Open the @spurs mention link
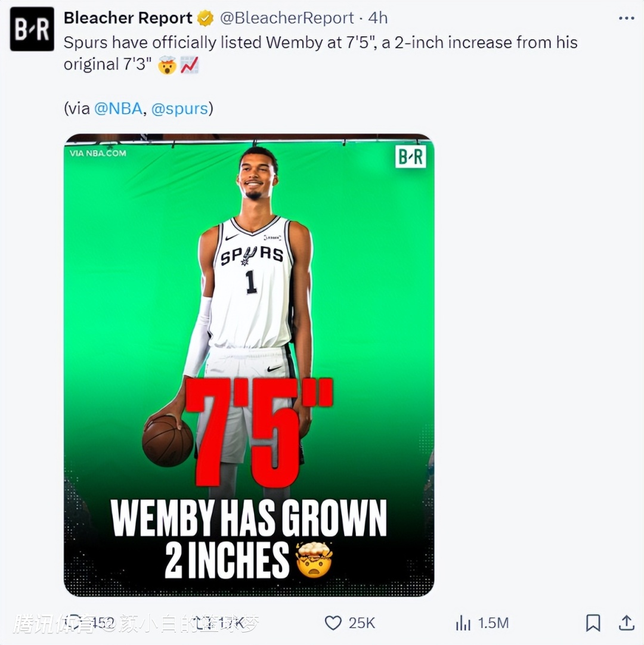 tap(179, 108)
